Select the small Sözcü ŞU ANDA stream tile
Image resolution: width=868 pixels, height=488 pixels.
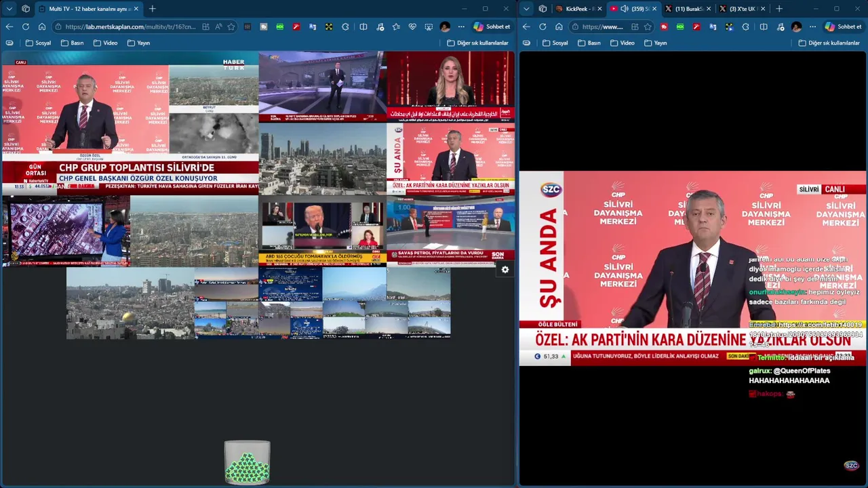(x=450, y=159)
